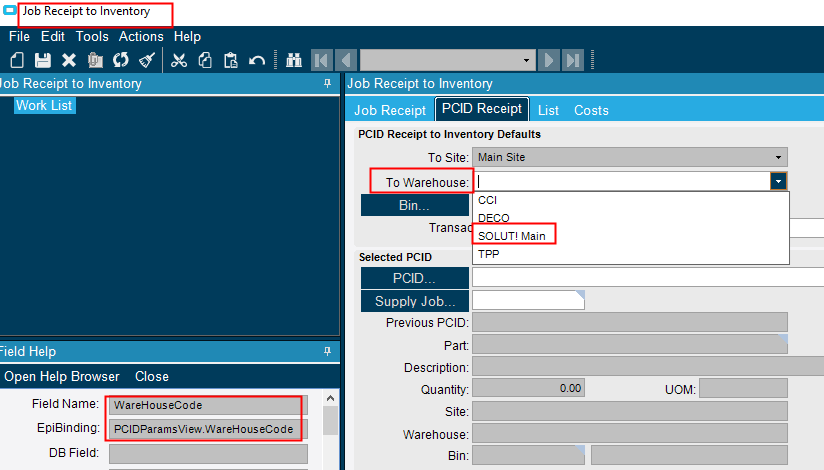824x470 pixels.
Task: Click the Part field
Action: [630, 344]
